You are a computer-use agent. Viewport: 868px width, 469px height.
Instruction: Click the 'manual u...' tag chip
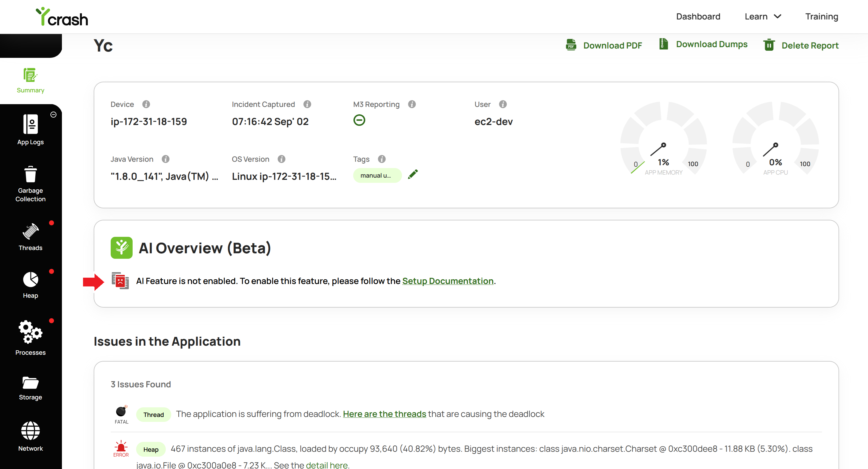tap(377, 175)
